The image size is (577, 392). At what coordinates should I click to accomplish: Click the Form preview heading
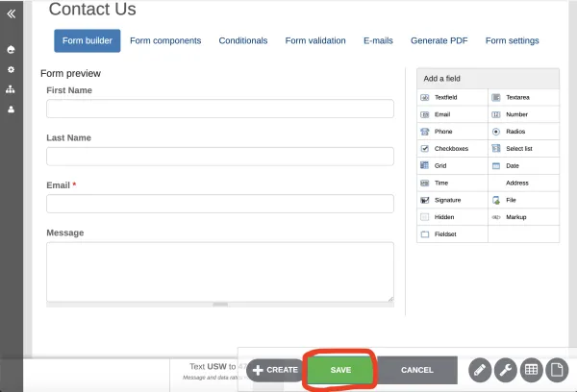(x=70, y=74)
